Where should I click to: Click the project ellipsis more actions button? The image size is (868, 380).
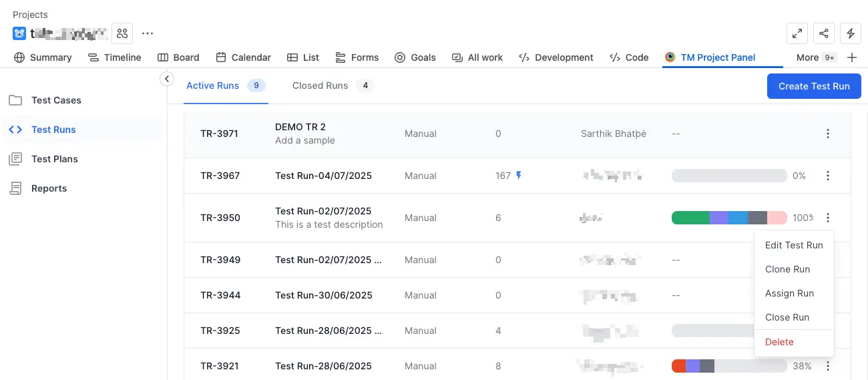tap(148, 33)
